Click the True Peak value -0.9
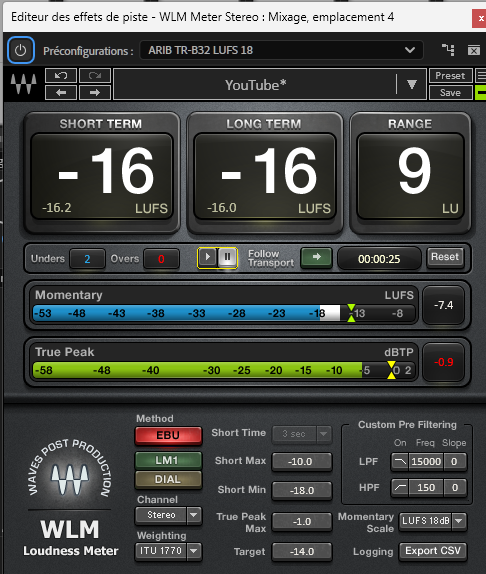Viewport: 486px width, 574px height. (444, 362)
